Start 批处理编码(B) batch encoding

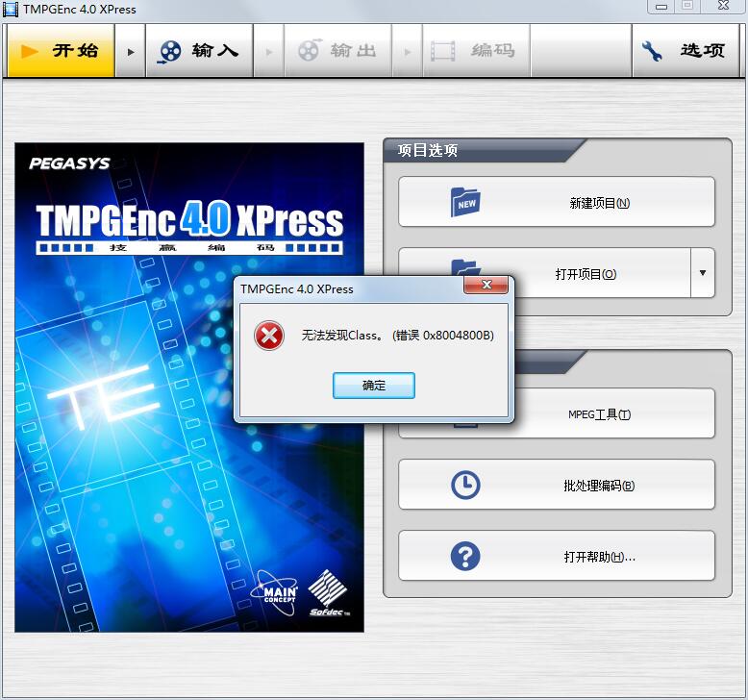coord(557,485)
